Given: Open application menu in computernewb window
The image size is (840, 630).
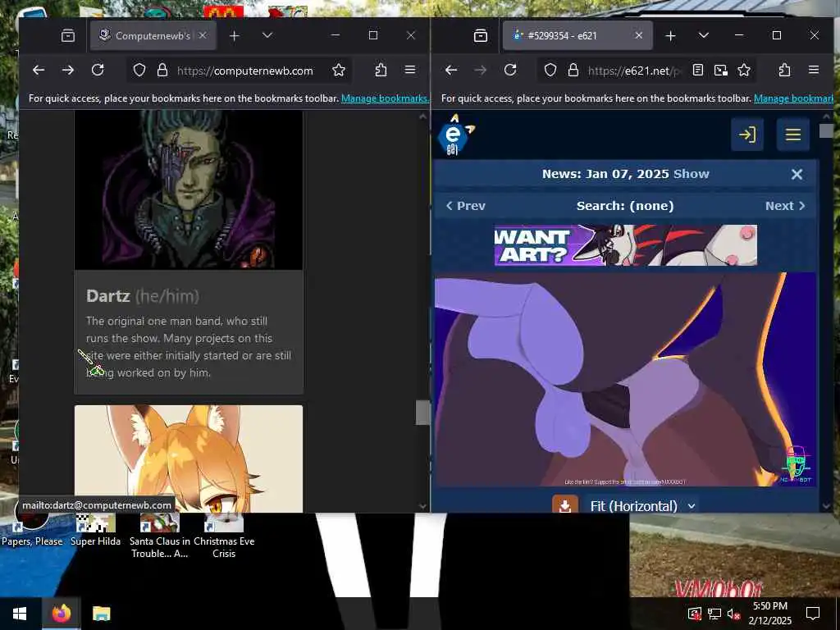Looking at the screenshot, I should (x=410, y=71).
